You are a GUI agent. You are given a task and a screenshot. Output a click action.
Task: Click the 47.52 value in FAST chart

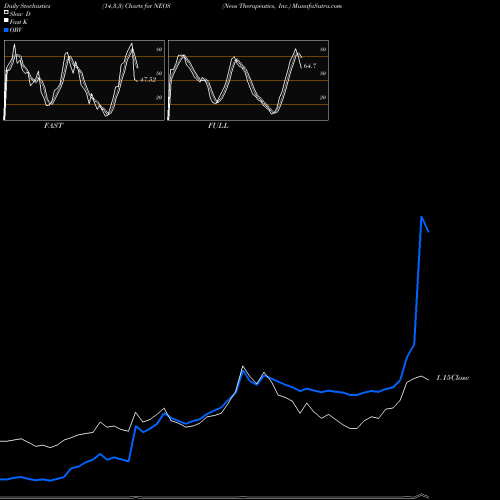pos(148,79)
